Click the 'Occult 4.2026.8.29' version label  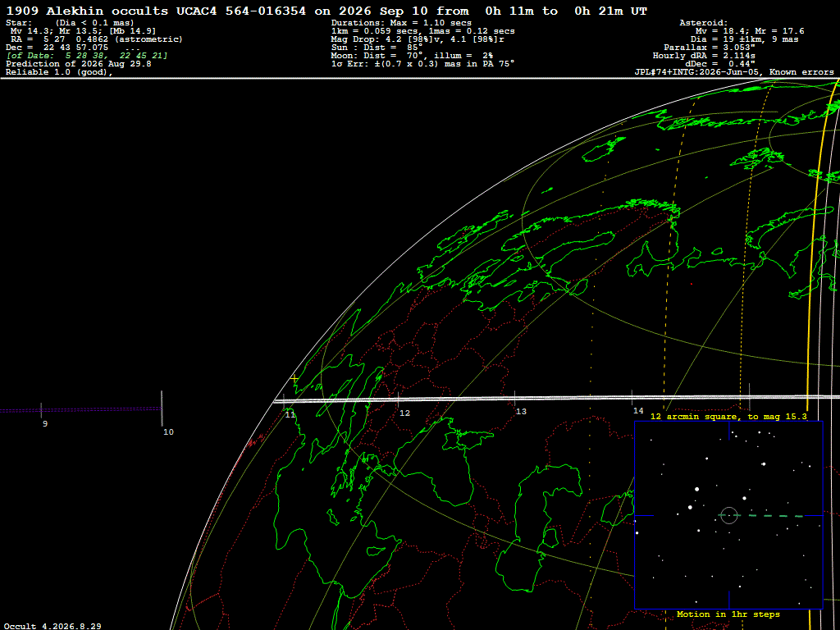pyautogui.click(x=53, y=626)
